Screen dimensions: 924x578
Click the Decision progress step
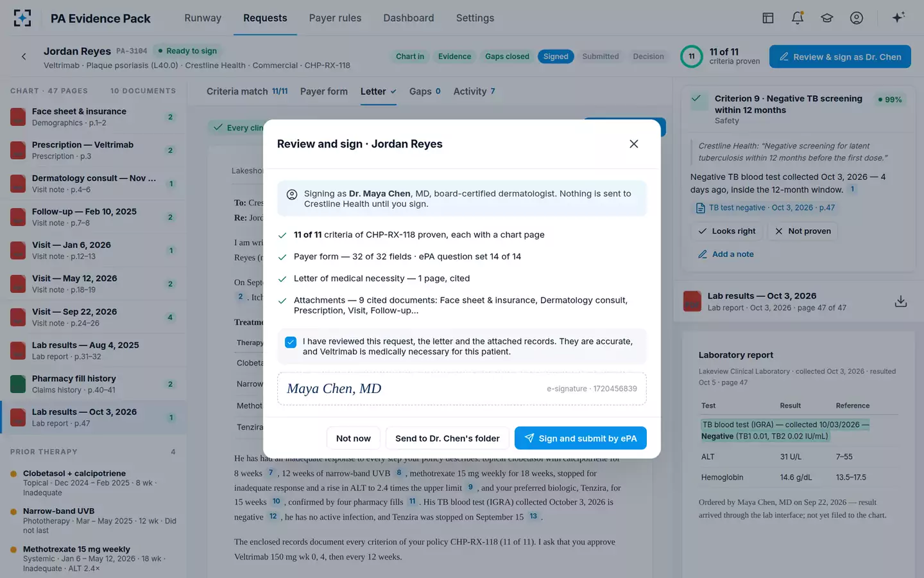point(648,57)
